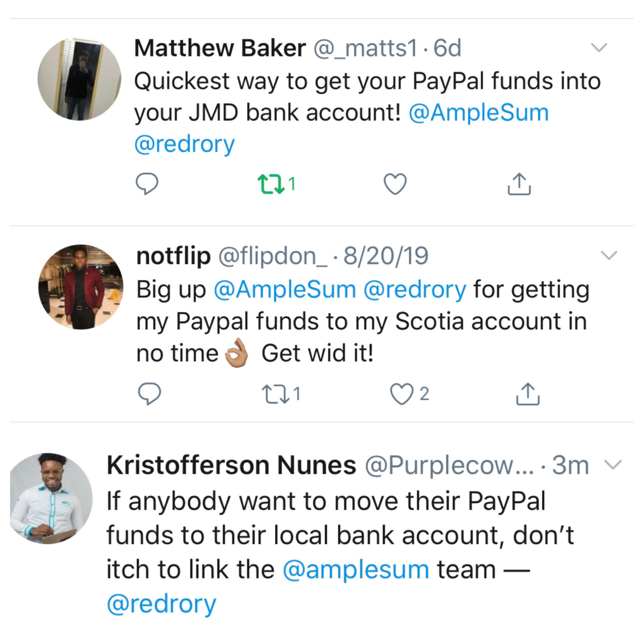Image resolution: width=644 pixels, height=644 pixels.
Task: Open options chevron on Matthew Baker's tweet
Action: pos(599,48)
